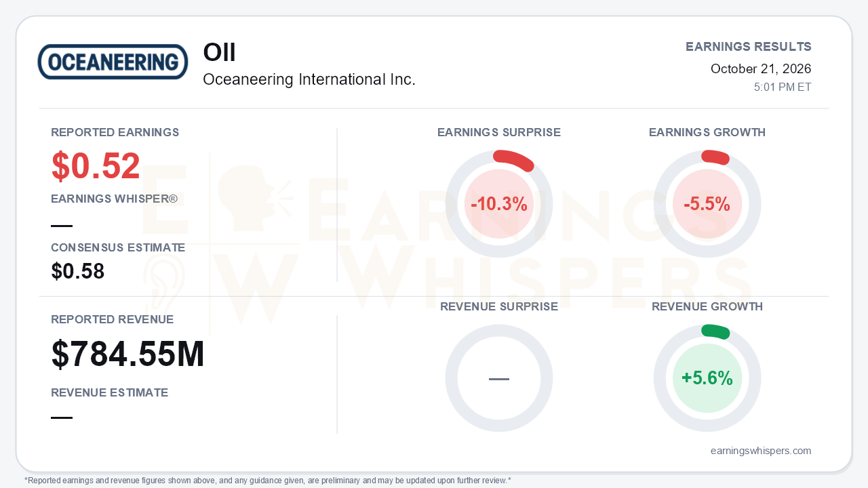Click the REVENUE ESTIMATE label
Screen dimensions: 868x488
pos(110,392)
